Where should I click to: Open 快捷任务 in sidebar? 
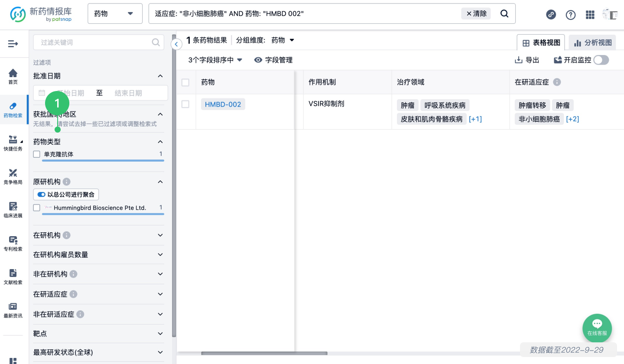click(13, 143)
